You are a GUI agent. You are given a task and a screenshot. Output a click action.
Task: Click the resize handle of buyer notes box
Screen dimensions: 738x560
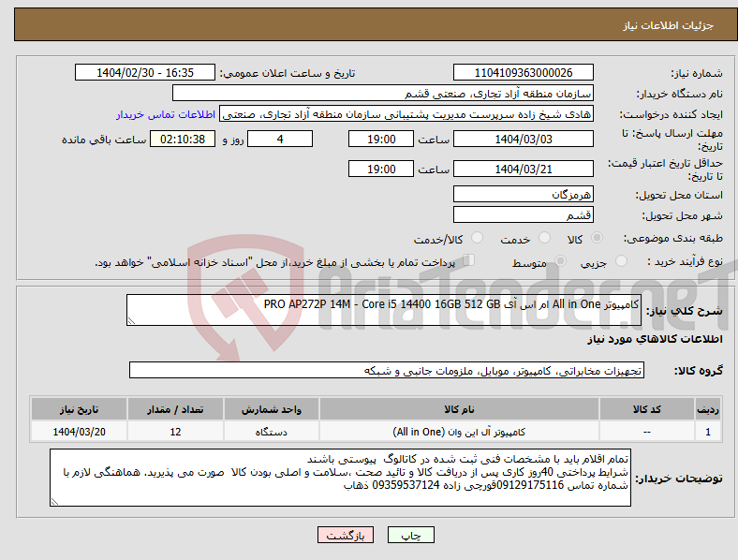pos(54,502)
